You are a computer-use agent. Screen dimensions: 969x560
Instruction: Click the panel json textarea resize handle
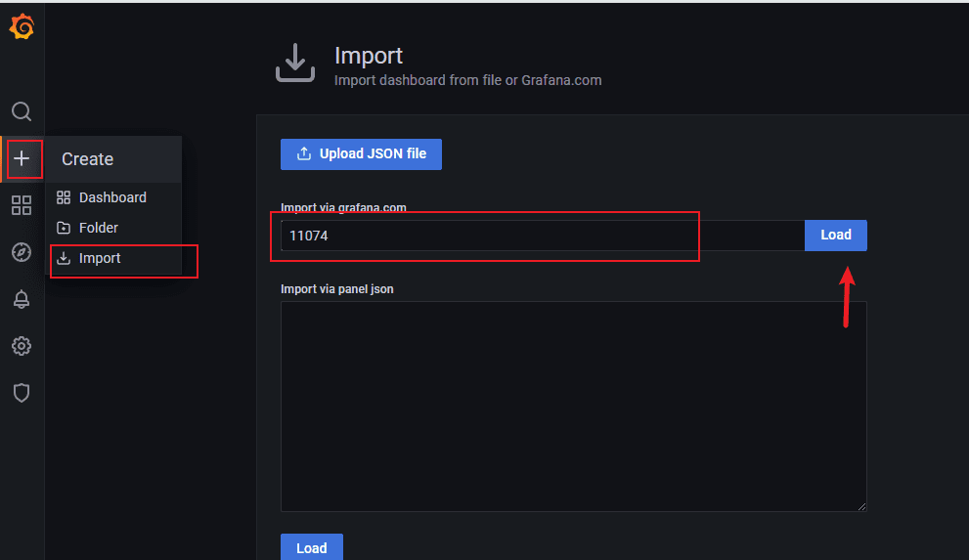[x=861, y=506]
